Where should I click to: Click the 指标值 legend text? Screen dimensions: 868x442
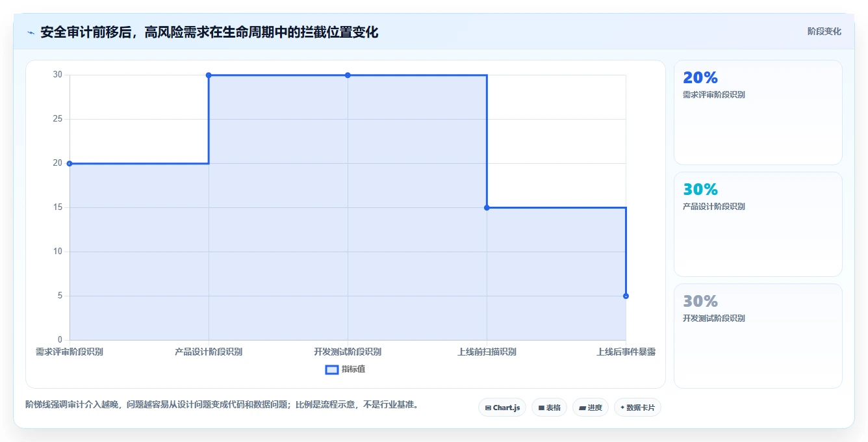pyautogui.click(x=353, y=369)
